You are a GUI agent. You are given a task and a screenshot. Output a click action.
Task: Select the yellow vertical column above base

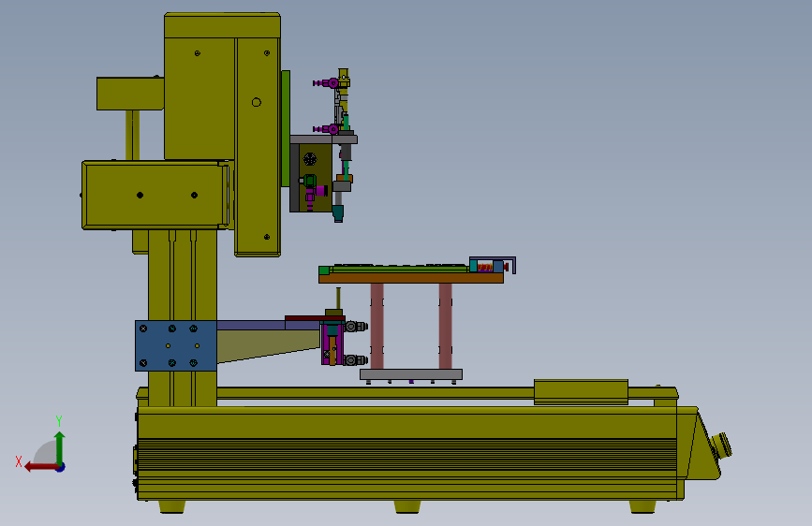coord(183,318)
